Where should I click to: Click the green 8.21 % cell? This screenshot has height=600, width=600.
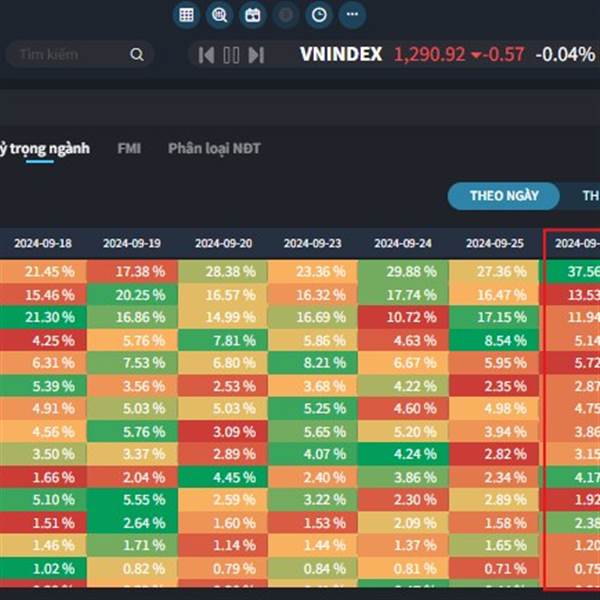(x=313, y=363)
